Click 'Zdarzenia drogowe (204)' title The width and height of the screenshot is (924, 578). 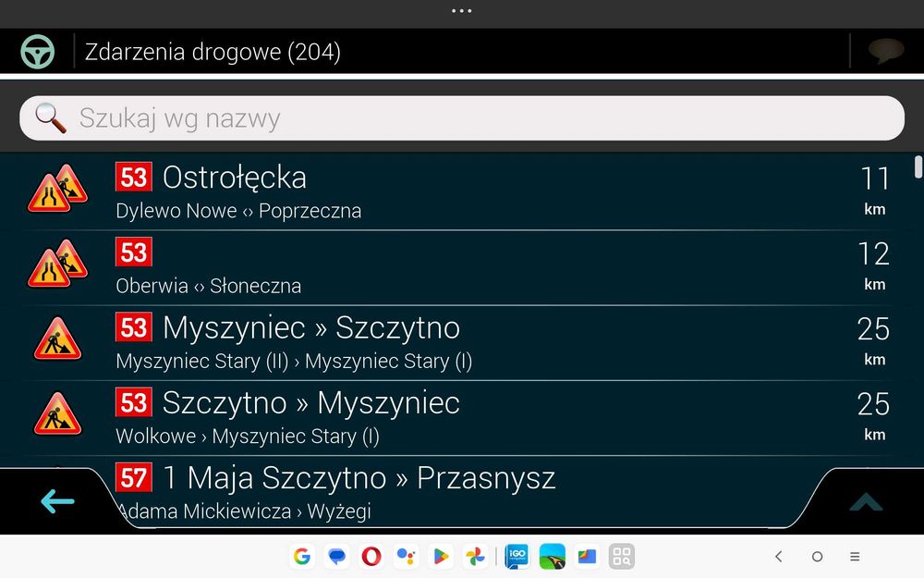213,52
